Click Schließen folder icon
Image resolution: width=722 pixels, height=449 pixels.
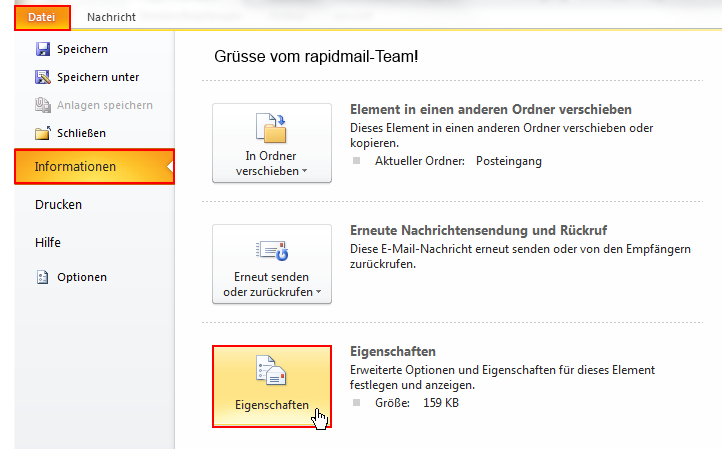click(43, 134)
